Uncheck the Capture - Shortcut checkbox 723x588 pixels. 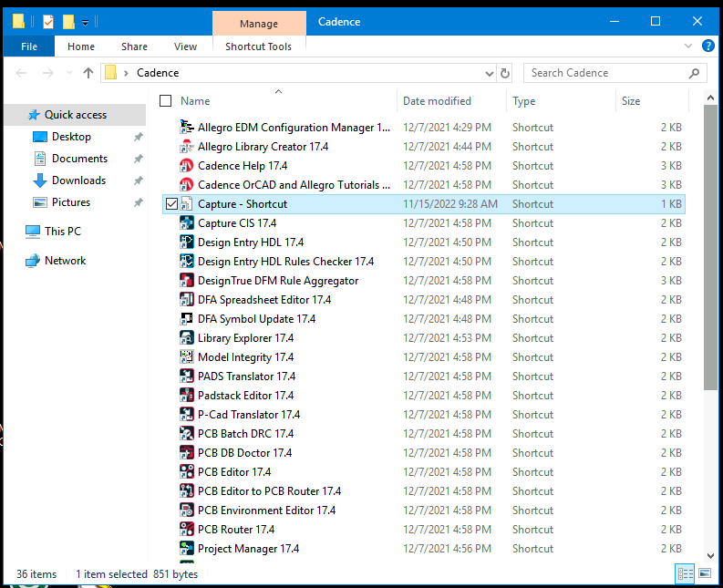coord(171,204)
